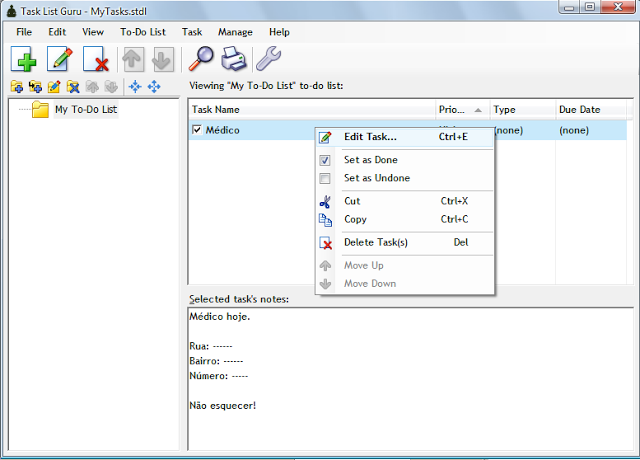This screenshot has width=640, height=460.
Task: Choose Edit Task... from context menu
Action: (404, 137)
